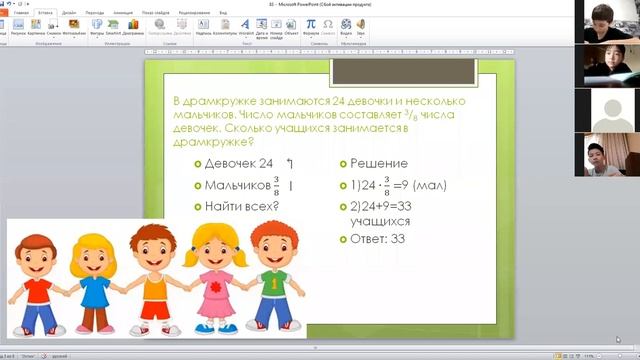Select the cartoon children image on slide
This screenshot has width=640, height=360.
(157, 279)
